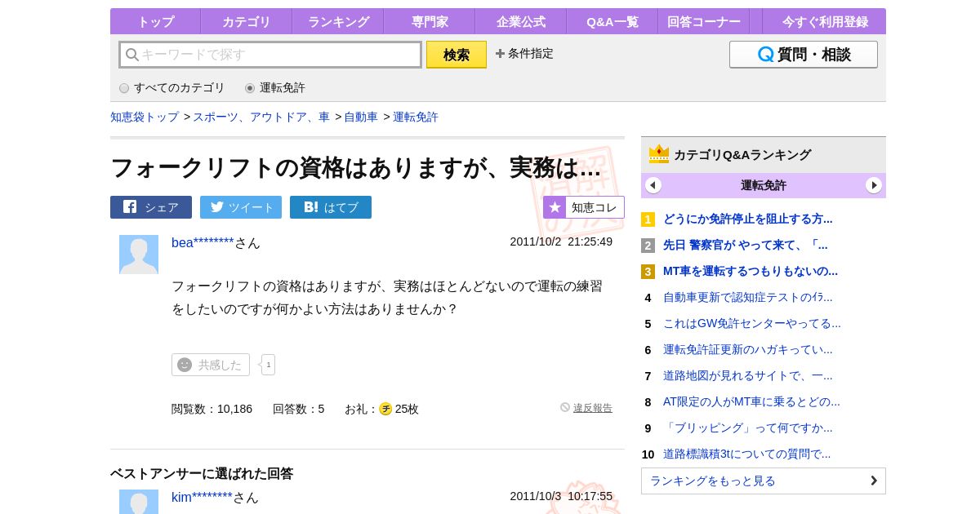Click the timestamp 2011/10/2 21:25:49

(561, 241)
